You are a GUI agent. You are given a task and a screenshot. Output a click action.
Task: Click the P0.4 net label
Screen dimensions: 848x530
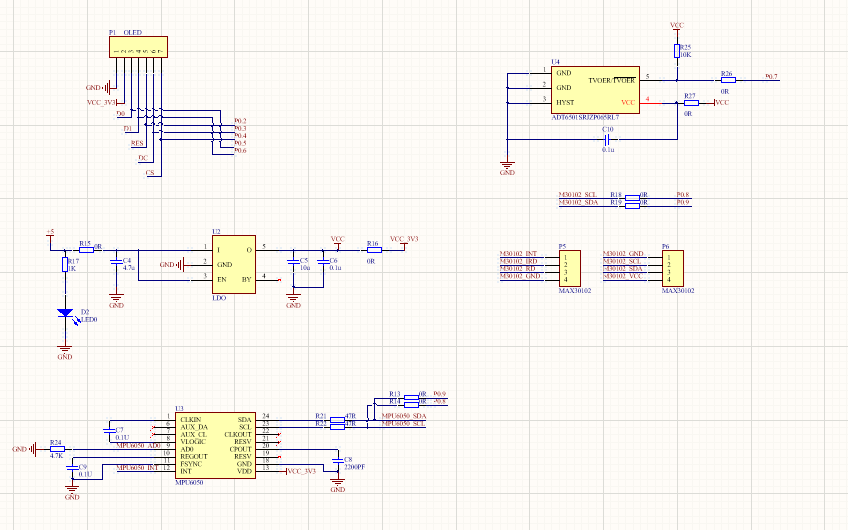pos(240,136)
